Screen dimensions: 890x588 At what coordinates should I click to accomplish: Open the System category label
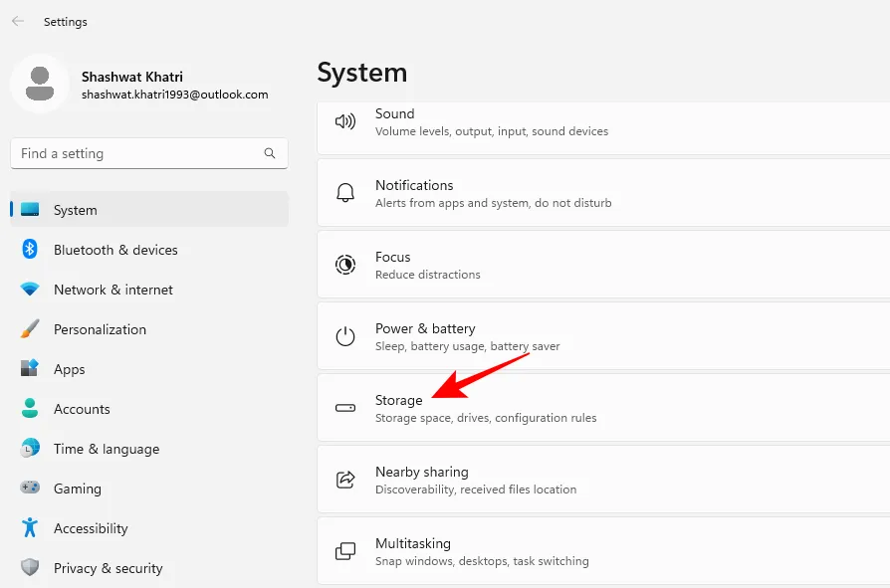coord(75,210)
